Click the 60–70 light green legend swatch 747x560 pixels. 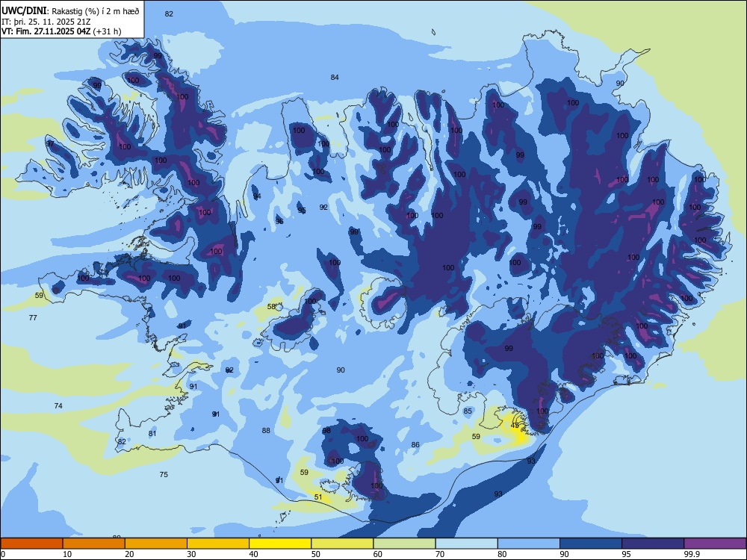404,544
